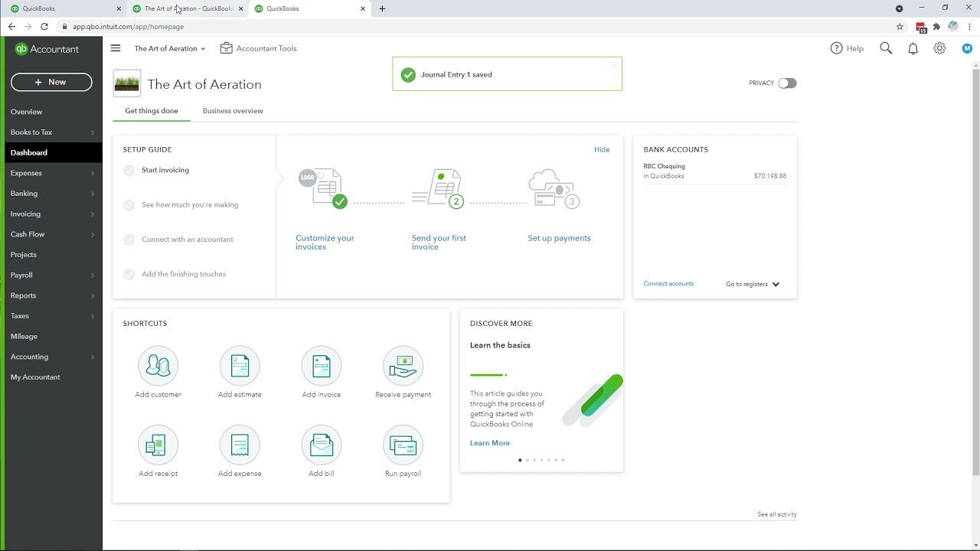This screenshot has height=551, width=980.
Task: Click the Help question mark icon
Action: [837, 48]
